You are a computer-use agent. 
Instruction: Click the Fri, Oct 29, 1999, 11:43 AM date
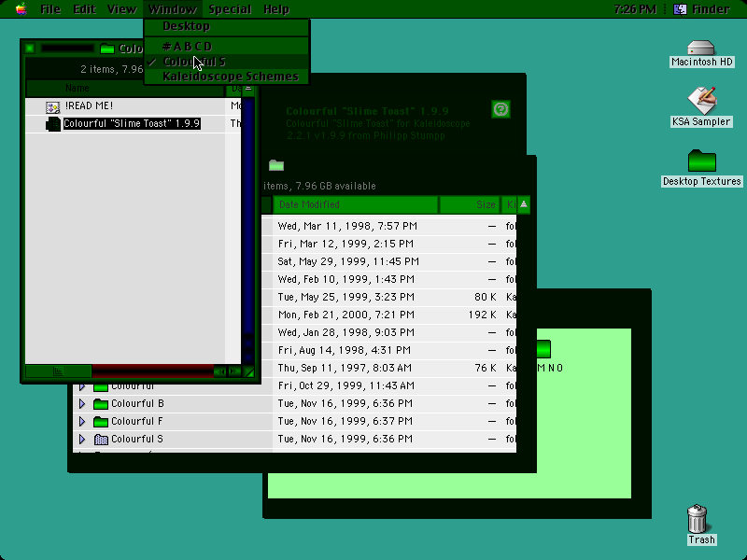(x=346, y=385)
